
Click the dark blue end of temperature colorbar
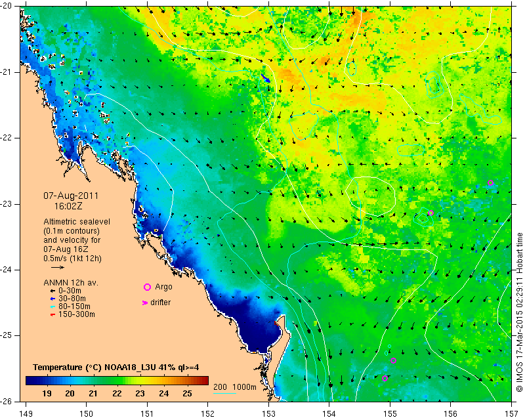click(x=30, y=381)
